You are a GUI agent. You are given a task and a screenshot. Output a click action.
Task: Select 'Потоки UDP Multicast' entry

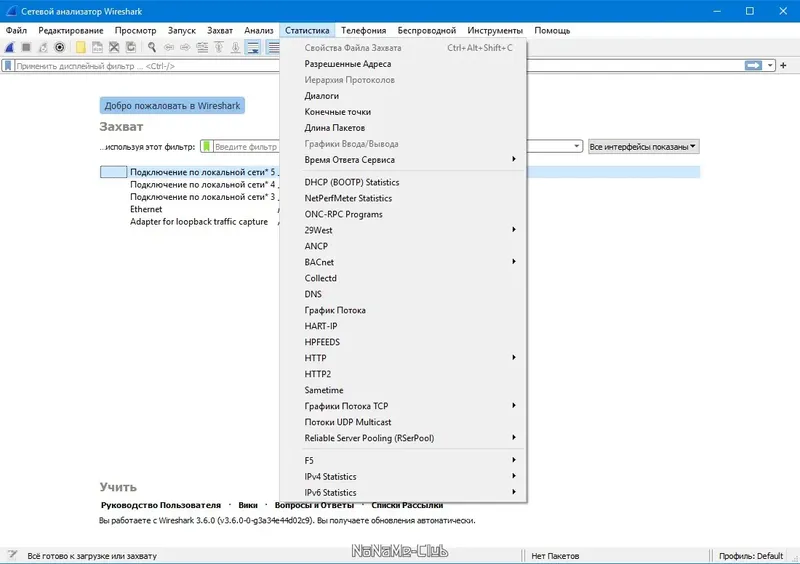point(403,422)
